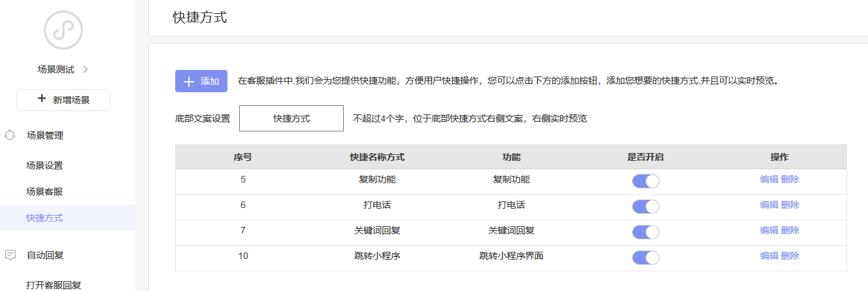The height and width of the screenshot is (291, 868).
Task: Toggle the 关键词回复 enable switch
Action: coord(645,232)
